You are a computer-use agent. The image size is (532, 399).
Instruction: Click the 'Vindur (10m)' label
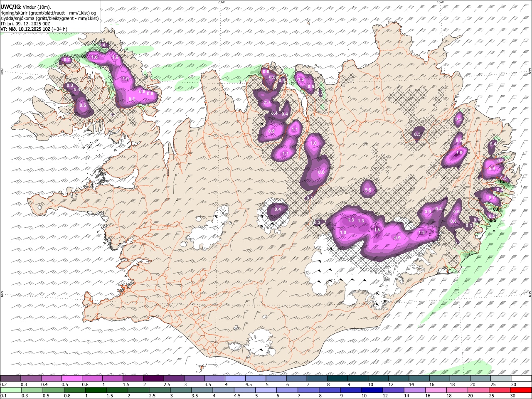tap(36, 7)
